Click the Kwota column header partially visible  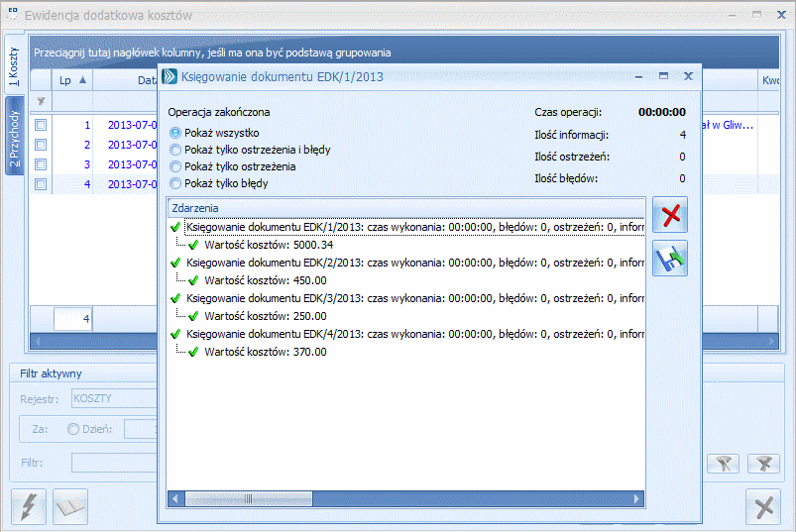tap(769, 80)
